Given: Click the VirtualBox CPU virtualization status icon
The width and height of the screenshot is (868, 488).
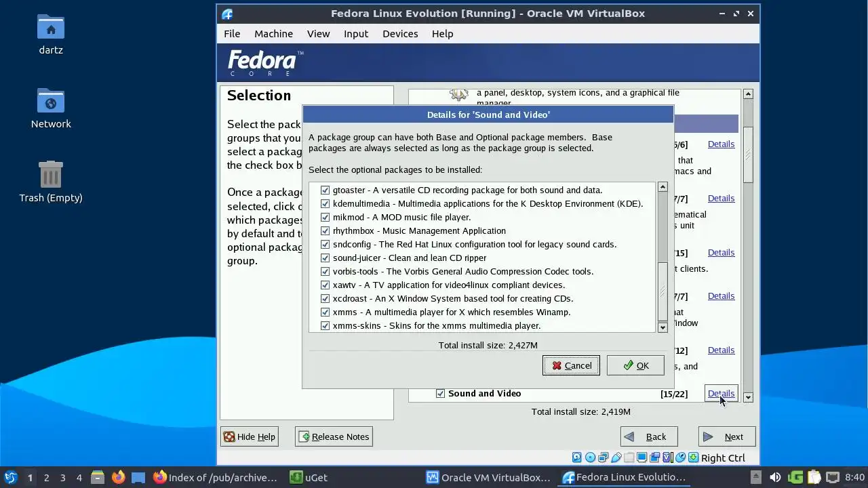Looking at the screenshot, I should 667,457.
